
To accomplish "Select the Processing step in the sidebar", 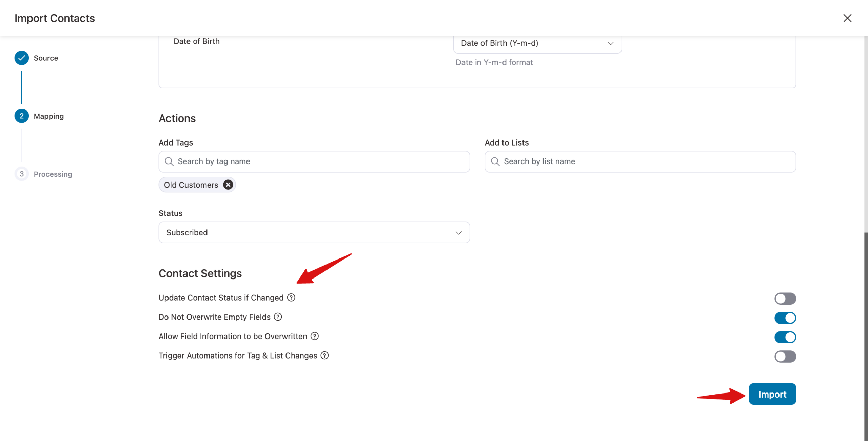I will pos(53,174).
